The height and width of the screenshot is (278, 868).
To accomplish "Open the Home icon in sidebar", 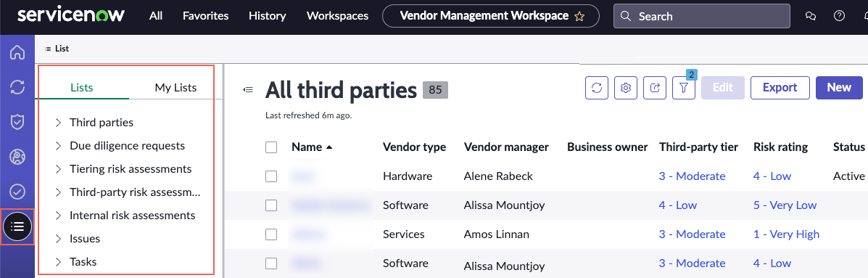I will click(17, 52).
